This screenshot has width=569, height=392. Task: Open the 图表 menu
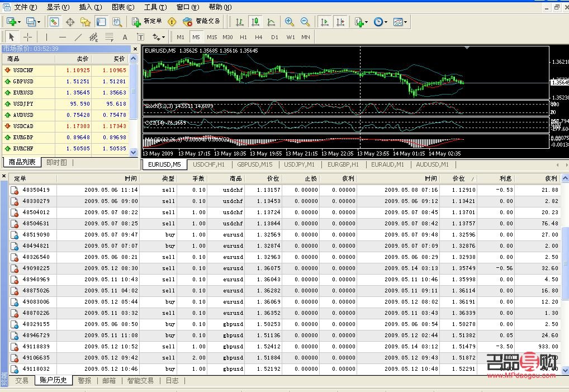(x=123, y=7)
